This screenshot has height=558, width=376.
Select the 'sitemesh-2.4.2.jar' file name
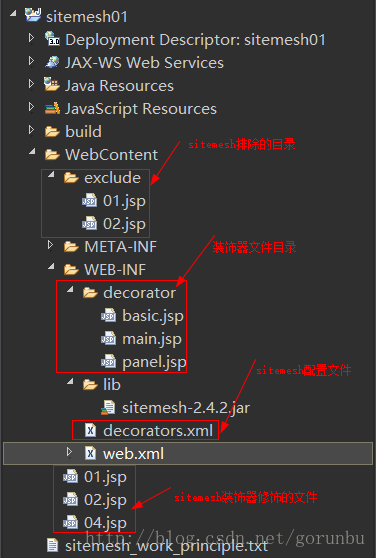(186, 408)
